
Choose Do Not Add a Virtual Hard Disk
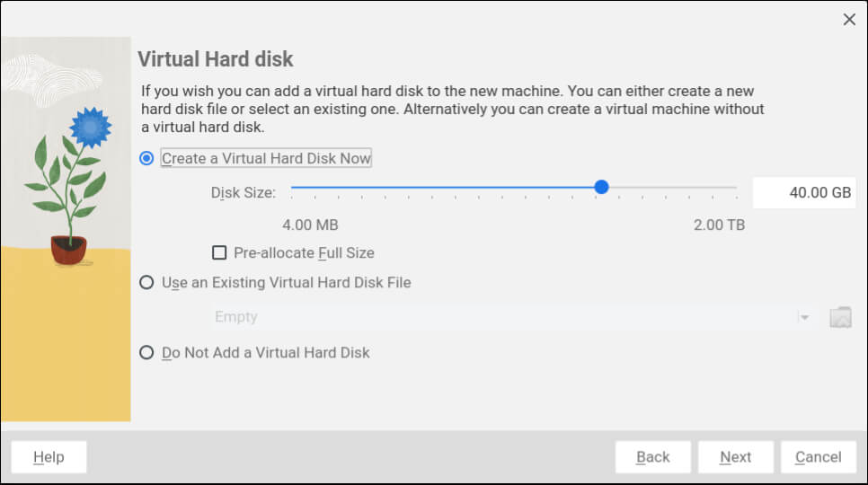(x=147, y=353)
